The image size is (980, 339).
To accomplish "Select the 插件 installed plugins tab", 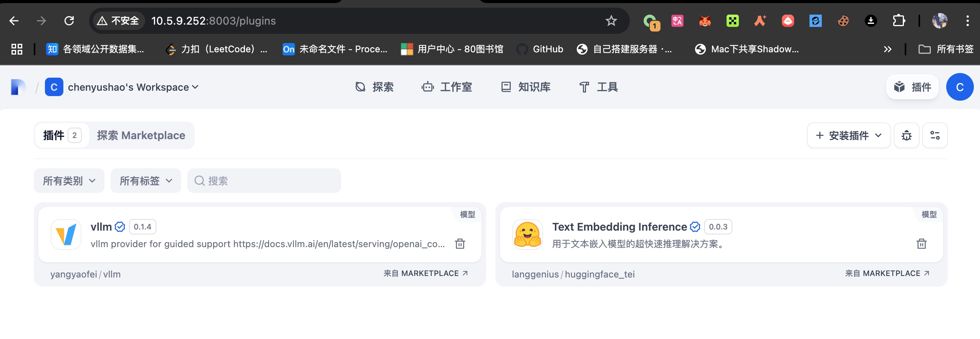I will pyautogui.click(x=62, y=135).
